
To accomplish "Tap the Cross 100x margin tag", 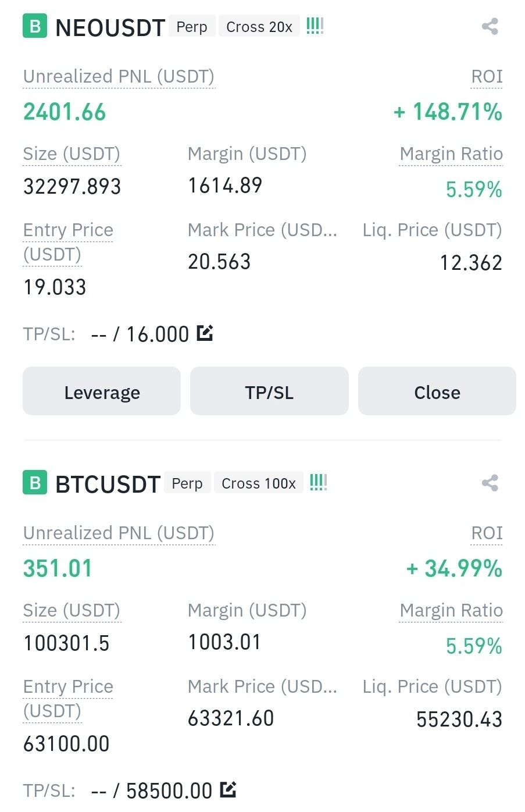I will 258,483.
